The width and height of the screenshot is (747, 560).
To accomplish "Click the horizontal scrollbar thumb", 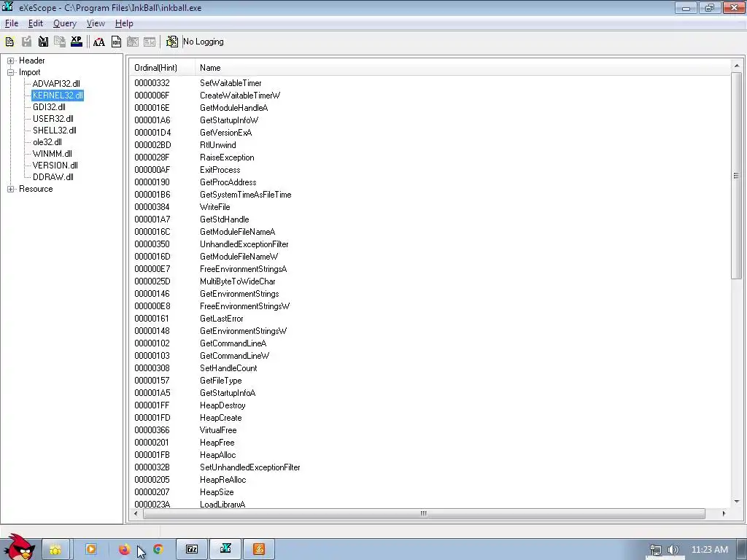I will click(424, 513).
